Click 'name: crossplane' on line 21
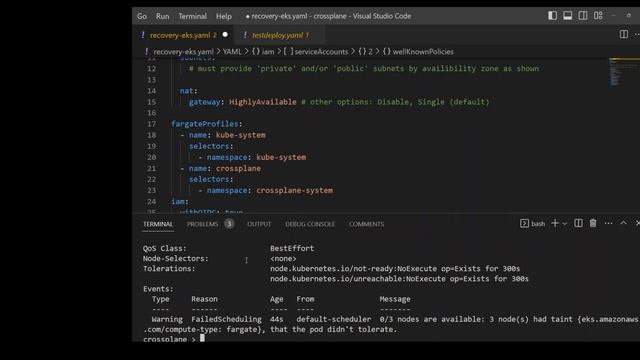The height and width of the screenshot is (360, 640). tap(224, 168)
